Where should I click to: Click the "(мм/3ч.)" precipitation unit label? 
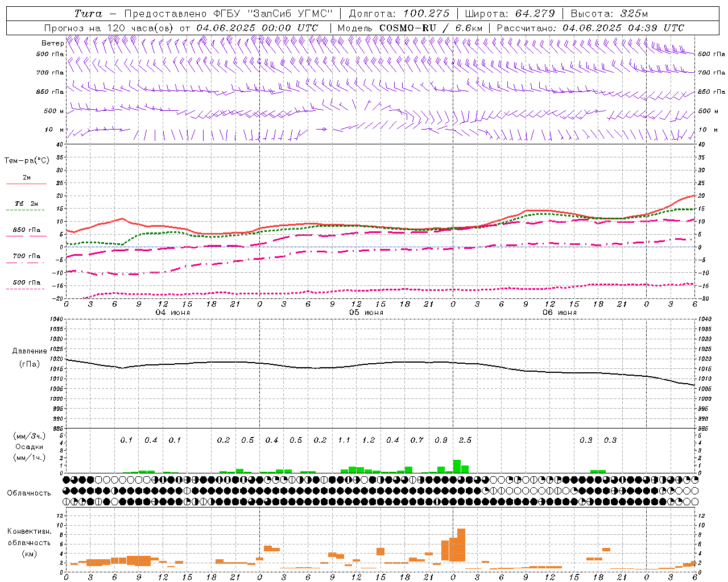(x=30, y=436)
